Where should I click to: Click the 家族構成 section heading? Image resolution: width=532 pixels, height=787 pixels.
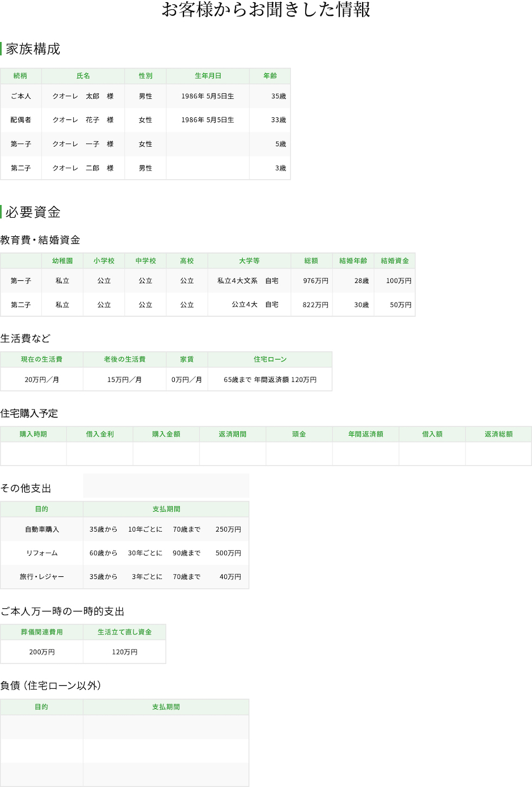pos(34,47)
